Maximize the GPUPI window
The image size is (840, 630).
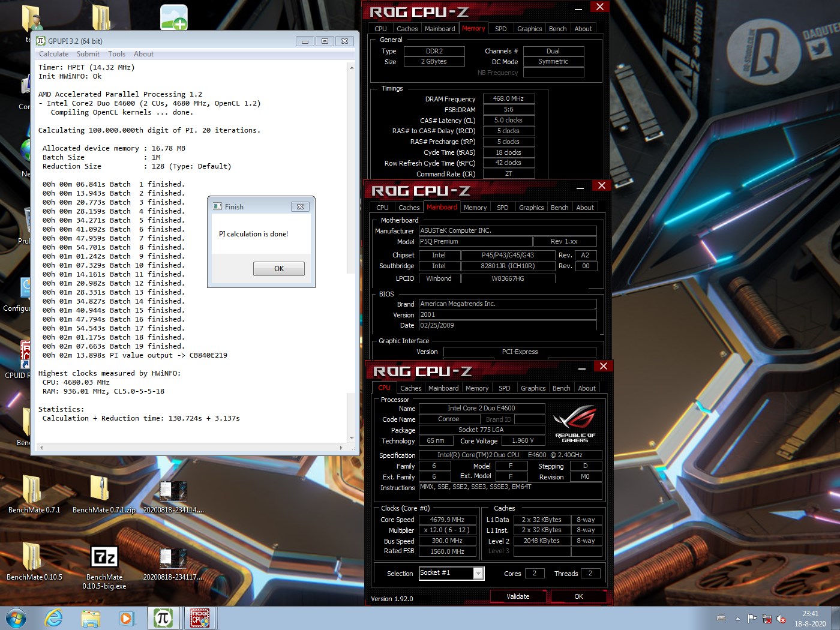(x=325, y=41)
